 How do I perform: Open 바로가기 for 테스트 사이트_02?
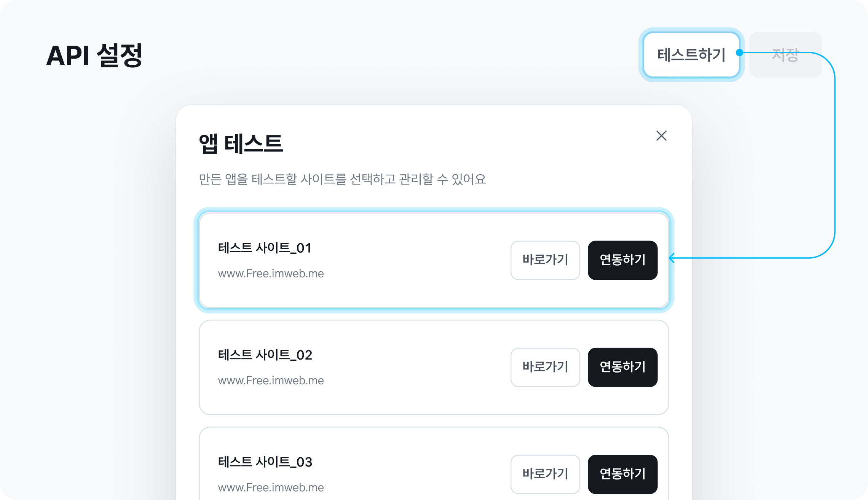545,367
